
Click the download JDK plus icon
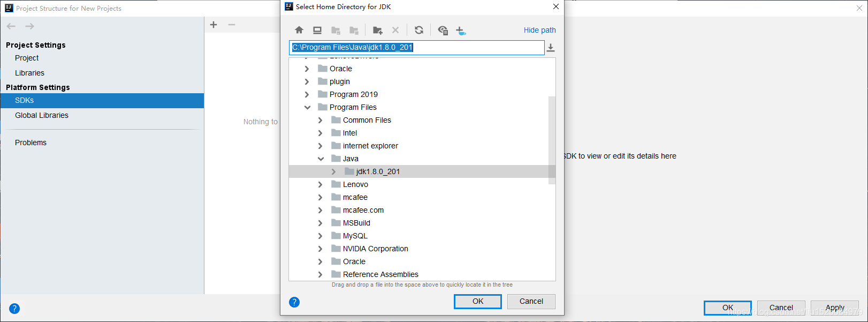pos(461,31)
